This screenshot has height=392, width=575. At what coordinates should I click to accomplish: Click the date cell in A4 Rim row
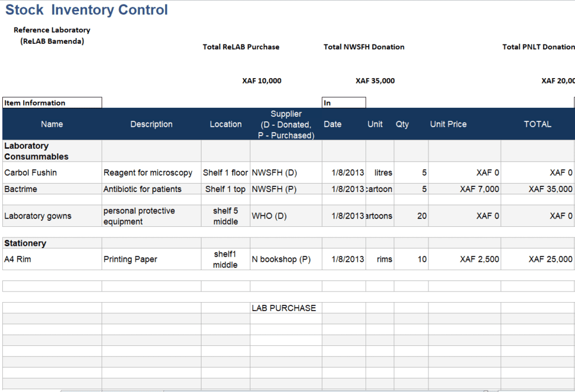344,259
